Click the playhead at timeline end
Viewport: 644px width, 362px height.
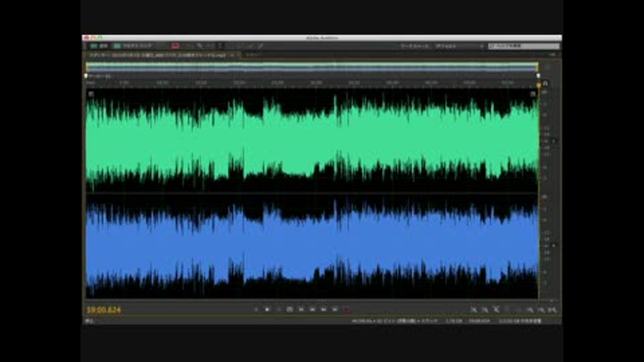(x=539, y=85)
